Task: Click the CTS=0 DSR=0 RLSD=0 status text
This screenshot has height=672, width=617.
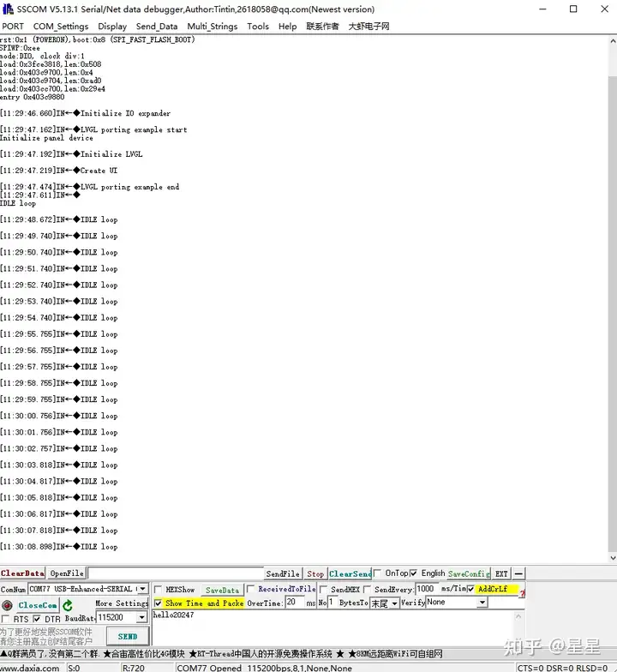Action: pyautogui.click(x=562, y=667)
